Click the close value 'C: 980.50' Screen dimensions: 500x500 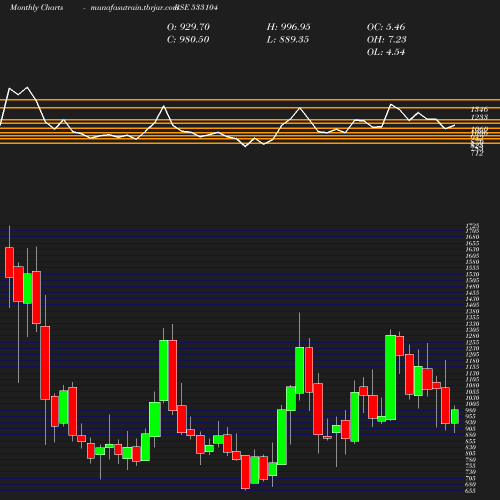pos(188,40)
